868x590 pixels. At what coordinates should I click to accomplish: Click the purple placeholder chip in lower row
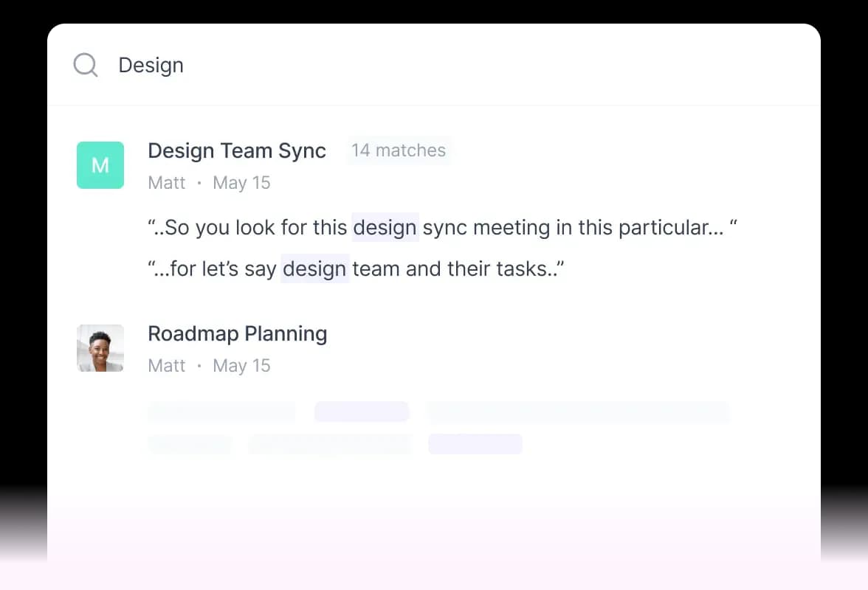(475, 444)
